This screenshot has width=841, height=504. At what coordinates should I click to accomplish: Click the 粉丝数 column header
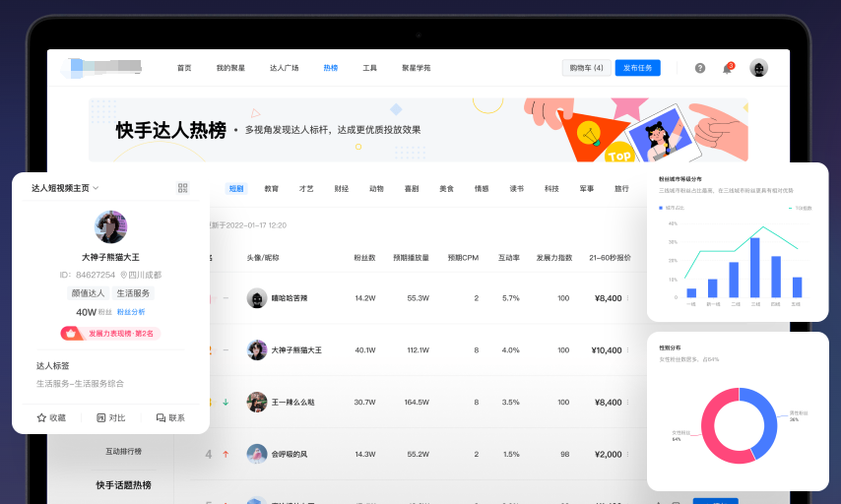(364, 258)
